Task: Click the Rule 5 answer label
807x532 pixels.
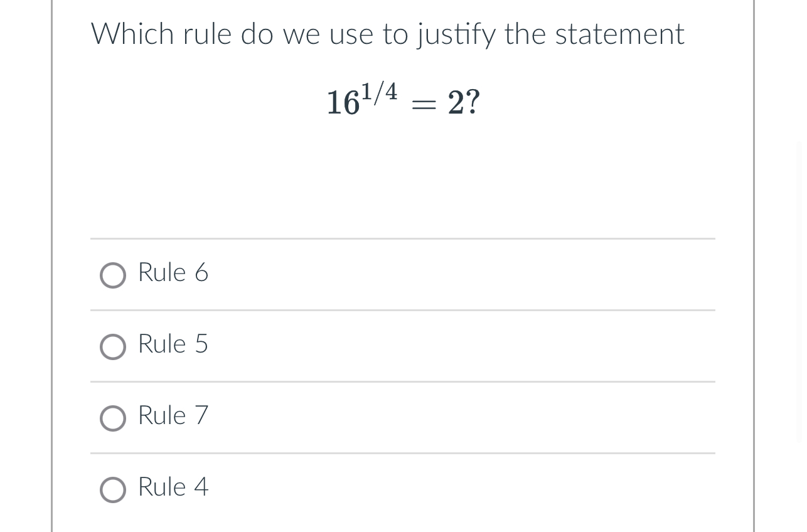Action: 173,344
